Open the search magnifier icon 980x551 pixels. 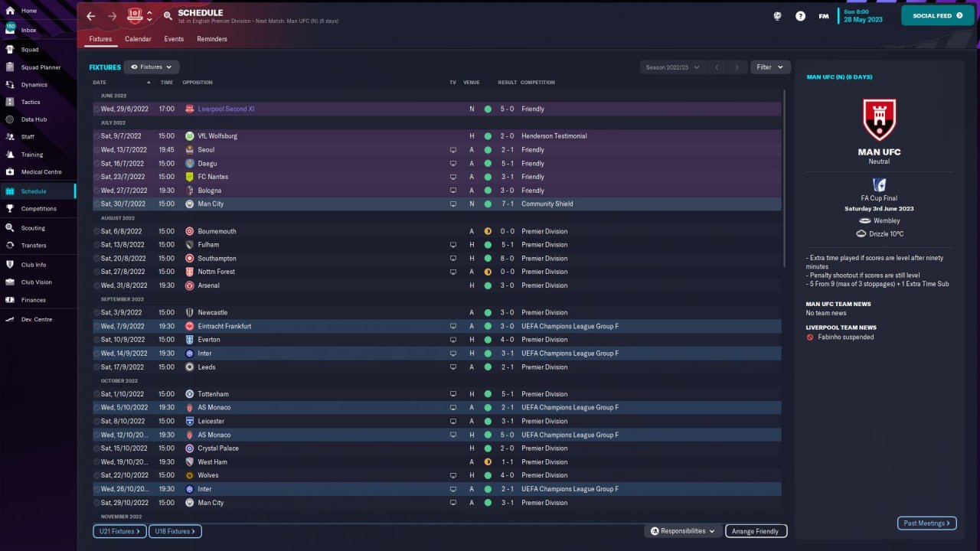pos(168,16)
